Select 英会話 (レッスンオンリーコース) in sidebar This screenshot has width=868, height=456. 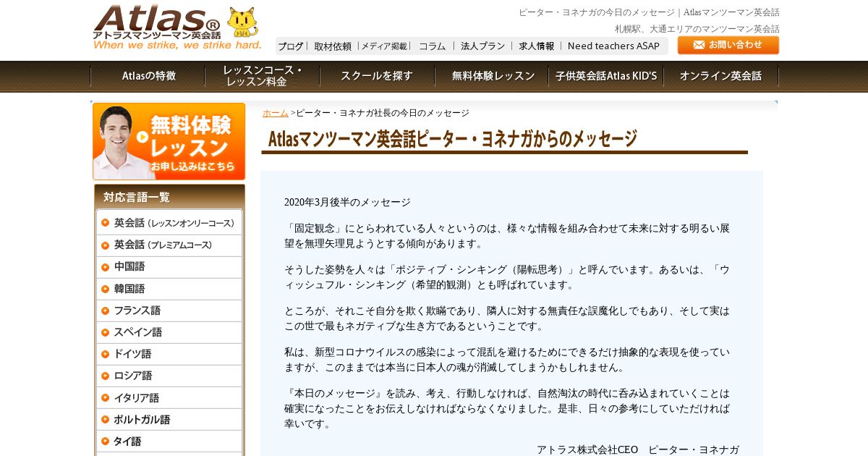(x=169, y=223)
